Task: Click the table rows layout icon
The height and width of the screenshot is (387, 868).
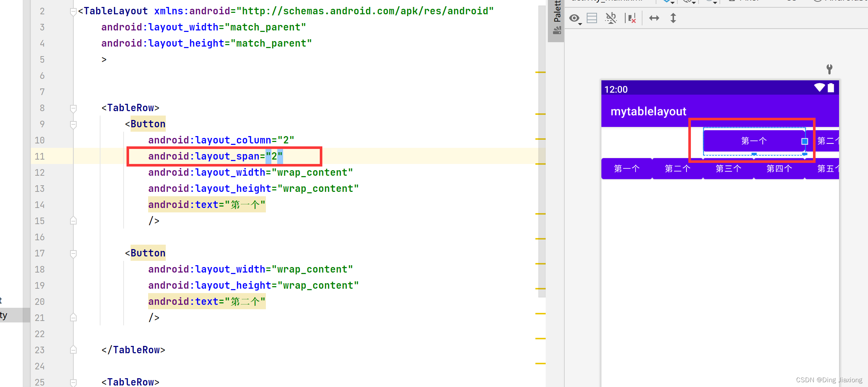Action: coord(592,18)
